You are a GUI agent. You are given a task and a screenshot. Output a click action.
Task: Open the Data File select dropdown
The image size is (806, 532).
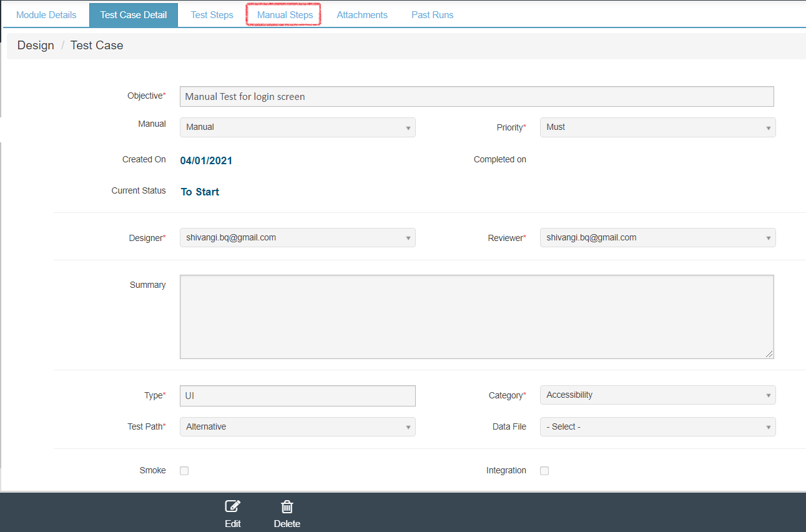click(x=658, y=427)
